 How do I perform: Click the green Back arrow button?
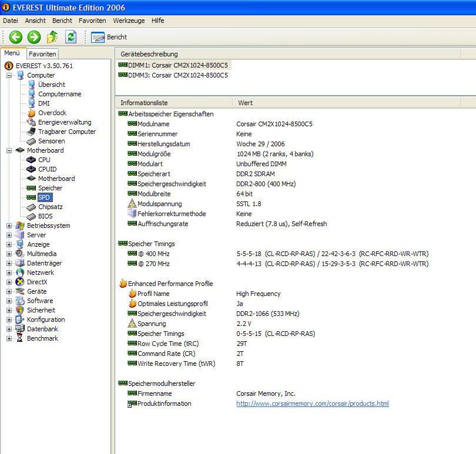[15, 37]
